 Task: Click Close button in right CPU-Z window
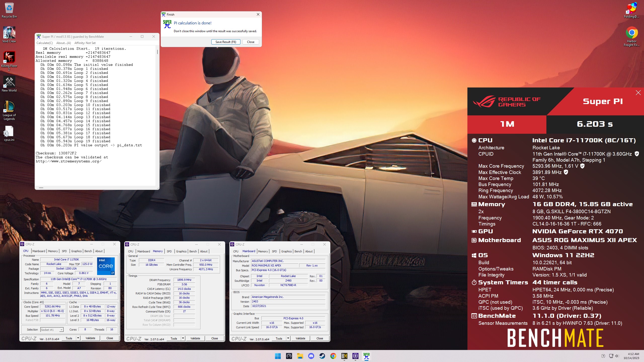(x=320, y=338)
